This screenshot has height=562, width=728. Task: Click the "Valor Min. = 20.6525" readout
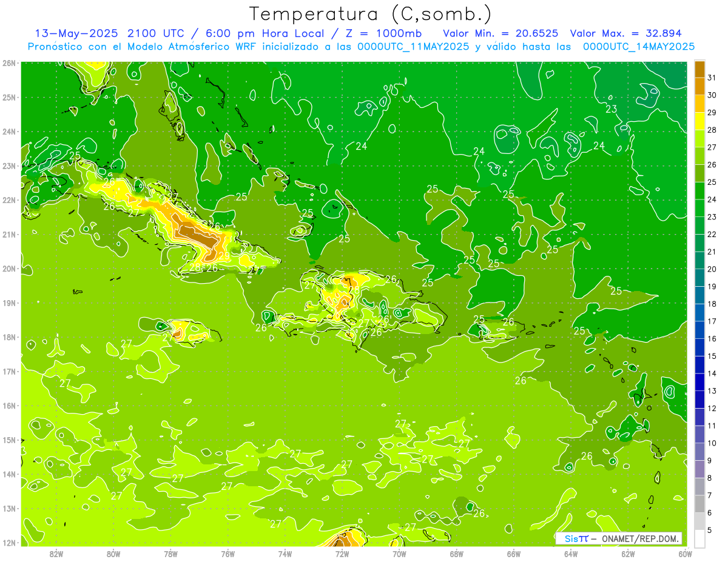click(500, 33)
